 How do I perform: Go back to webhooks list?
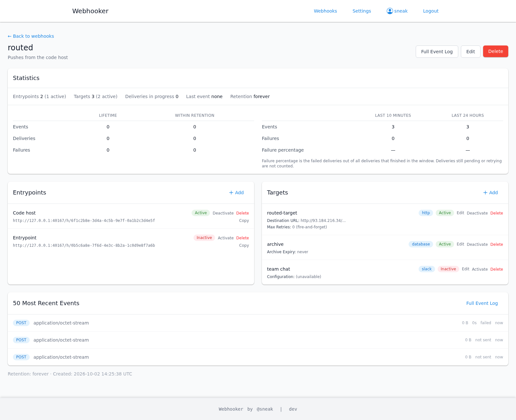click(31, 36)
